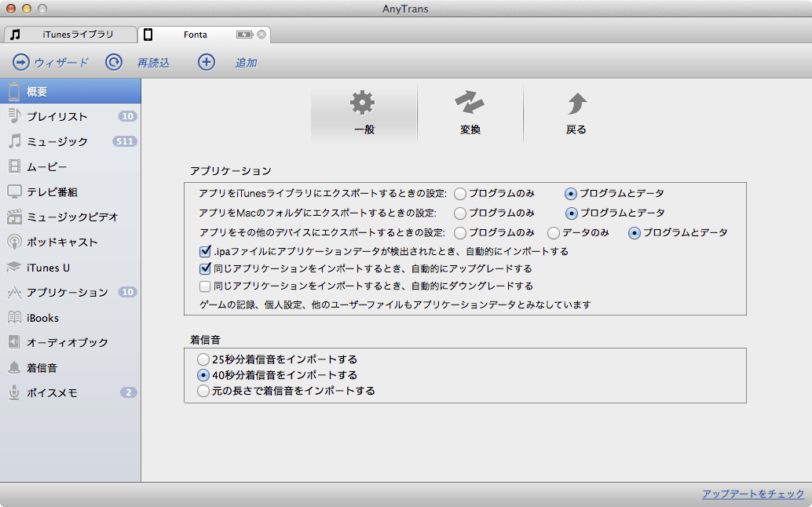Click the ミュージック note icon
The height and width of the screenshot is (507, 812).
point(14,141)
